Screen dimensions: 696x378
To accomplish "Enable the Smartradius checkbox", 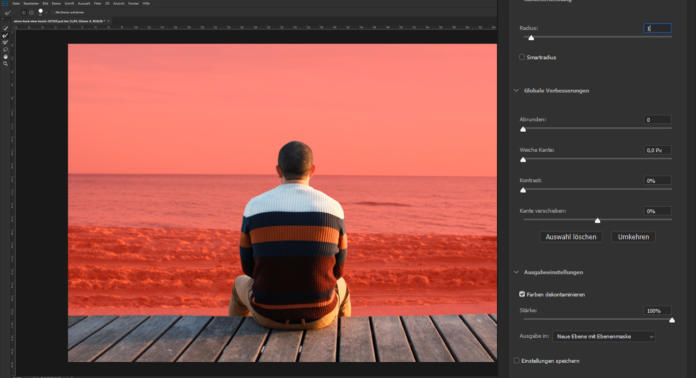I will click(522, 57).
